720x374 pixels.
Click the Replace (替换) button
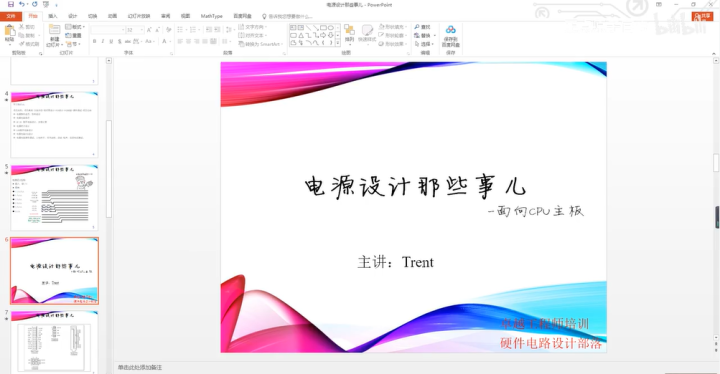click(425, 35)
